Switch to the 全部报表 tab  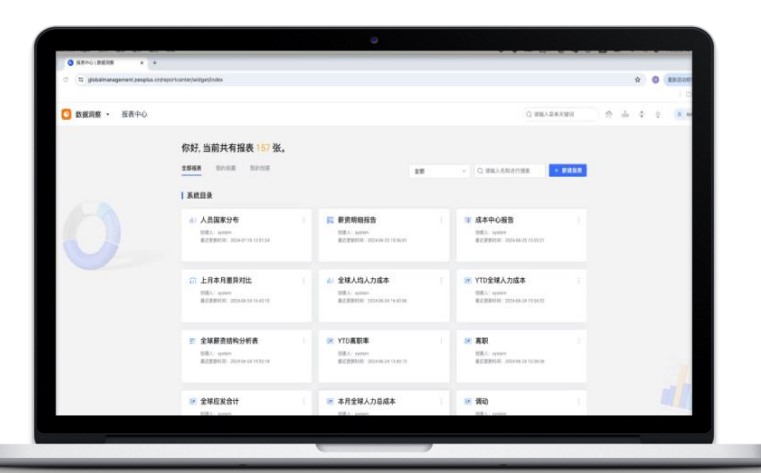(x=191, y=168)
